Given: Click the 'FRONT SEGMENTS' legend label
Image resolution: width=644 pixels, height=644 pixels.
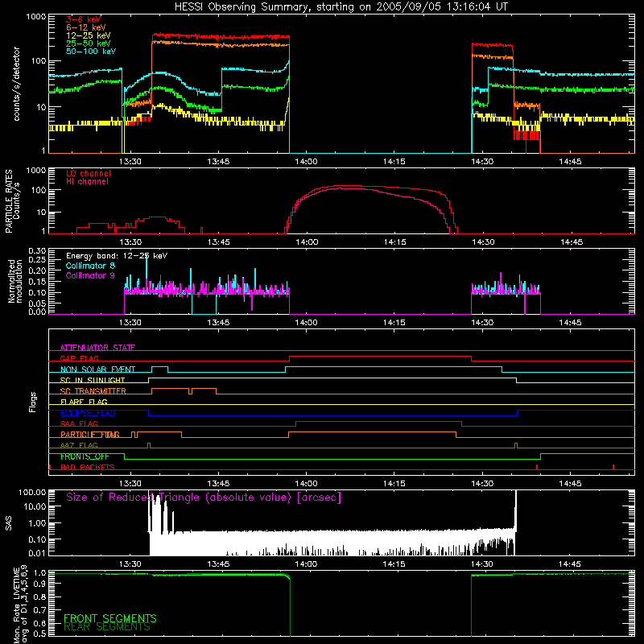Looking at the screenshot, I should point(110,618).
